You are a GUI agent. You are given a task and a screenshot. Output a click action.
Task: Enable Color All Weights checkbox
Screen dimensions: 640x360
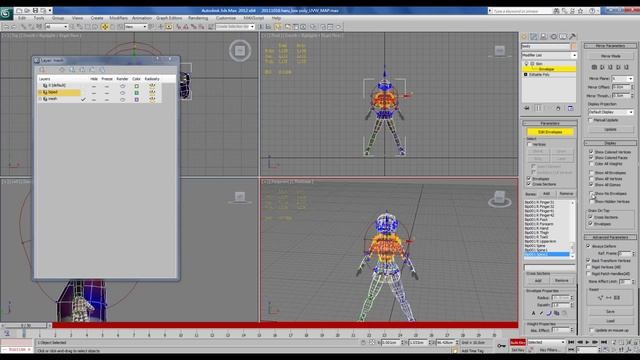[591, 164]
